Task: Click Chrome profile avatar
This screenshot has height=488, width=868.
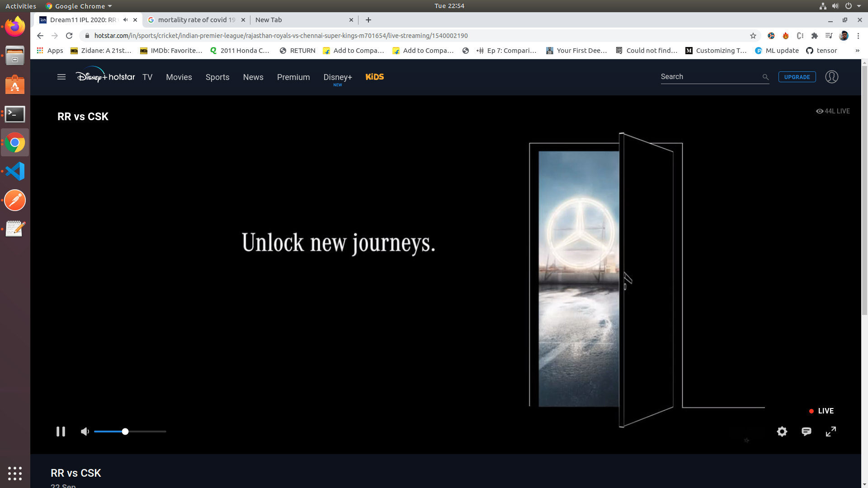Action: 844,36
